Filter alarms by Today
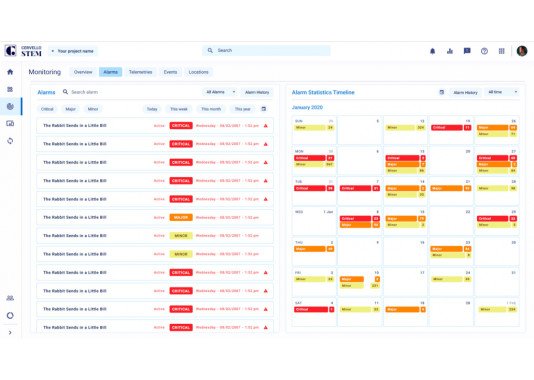Image resolution: width=534 pixels, height=380 pixels. pyautogui.click(x=152, y=109)
